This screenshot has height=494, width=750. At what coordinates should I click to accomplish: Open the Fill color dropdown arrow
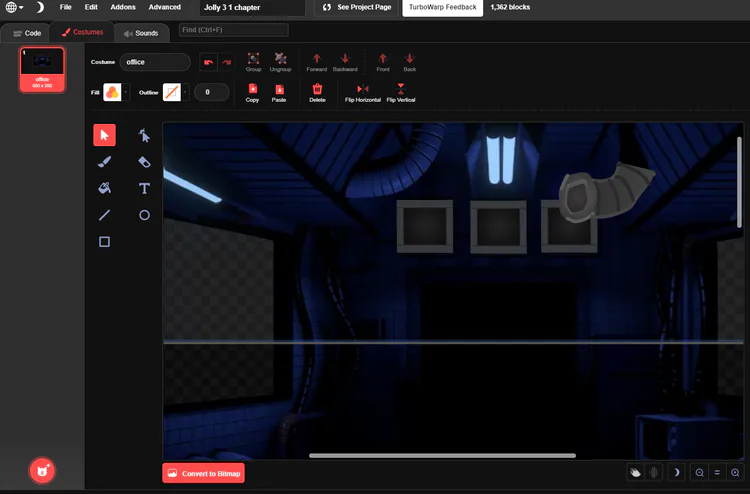(x=126, y=92)
